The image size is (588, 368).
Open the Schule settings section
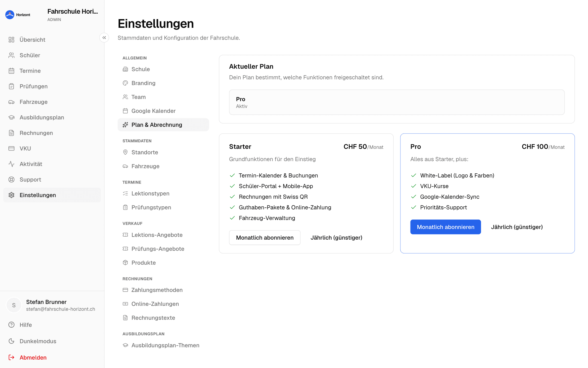click(x=163, y=69)
